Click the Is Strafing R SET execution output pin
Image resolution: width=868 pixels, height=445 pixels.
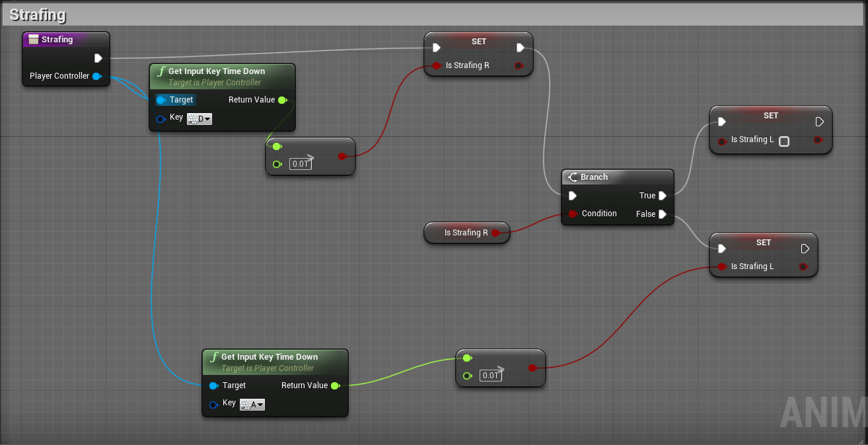tap(521, 48)
